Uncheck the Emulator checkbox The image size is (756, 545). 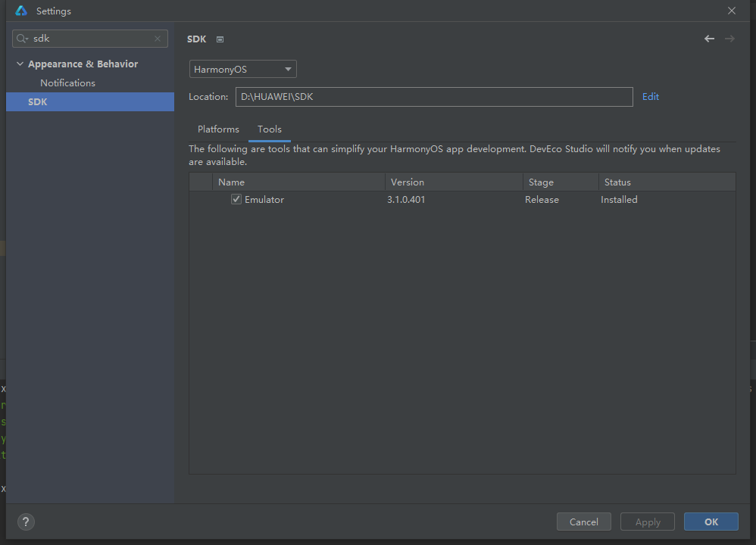tap(236, 199)
